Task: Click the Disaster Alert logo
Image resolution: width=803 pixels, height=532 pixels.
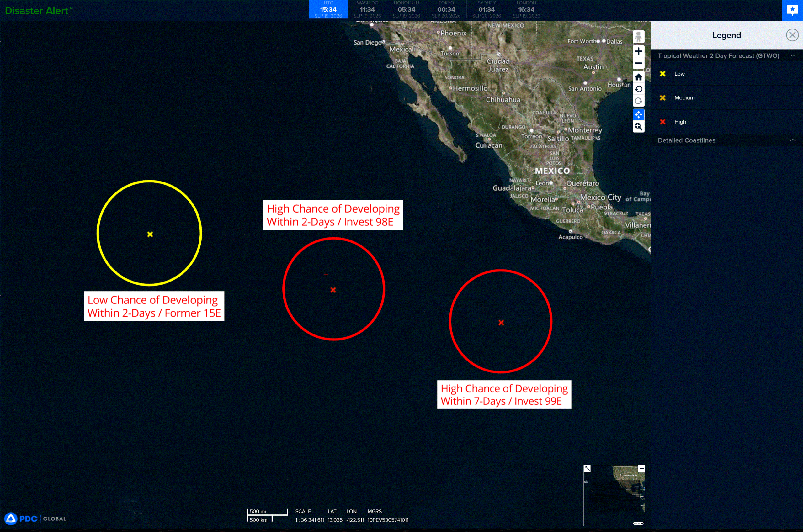Action: tap(38, 11)
